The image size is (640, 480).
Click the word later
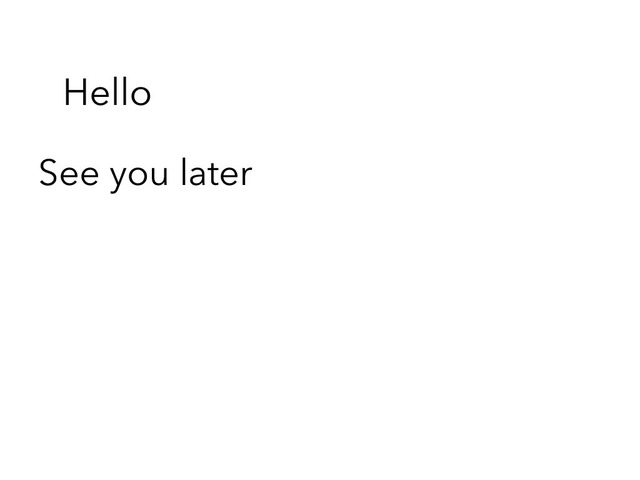pos(217,172)
